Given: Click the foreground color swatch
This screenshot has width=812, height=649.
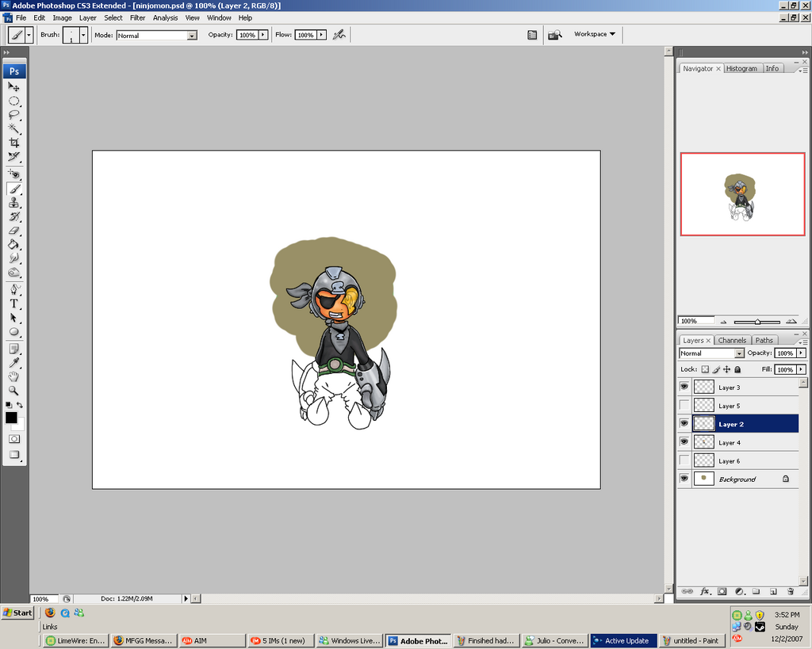Looking at the screenshot, I should click(x=11, y=418).
